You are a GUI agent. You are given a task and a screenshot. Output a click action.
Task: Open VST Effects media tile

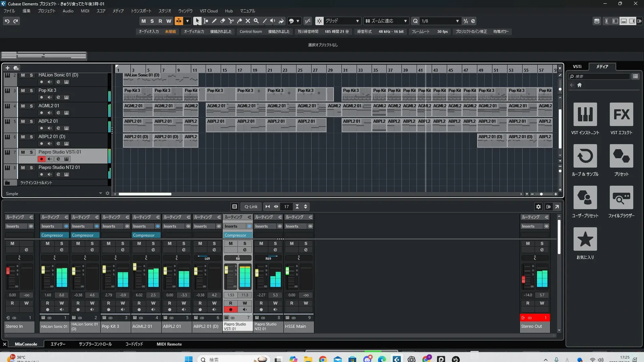pyautogui.click(x=621, y=115)
